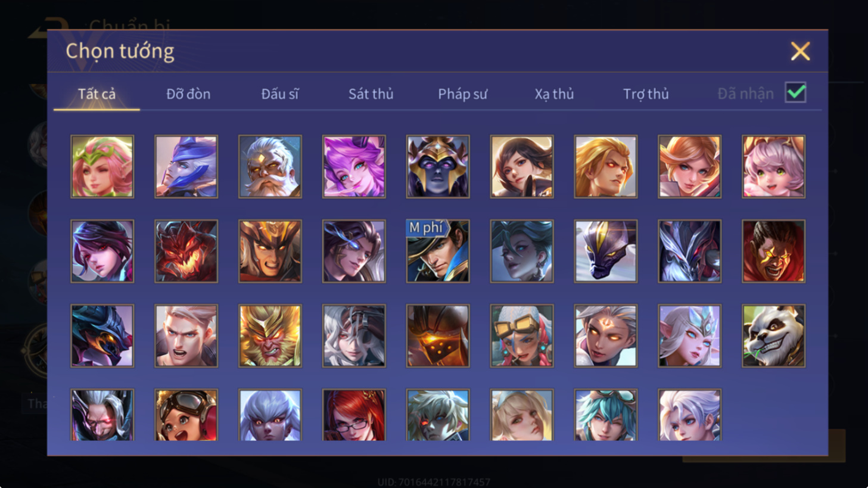Select the red demon-faced hero

pyautogui.click(x=186, y=251)
